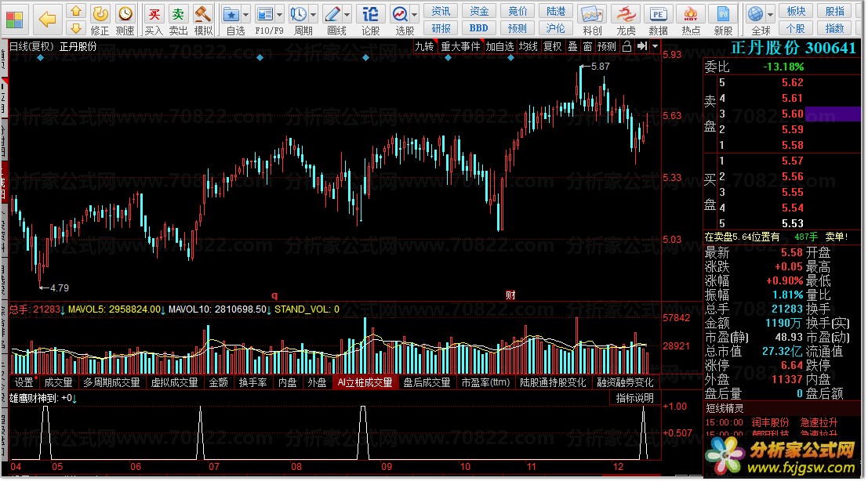Open the 测速 speed test clock icon
Image resolution: width=868 pixels, height=481 pixels.
tap(125, 20)
